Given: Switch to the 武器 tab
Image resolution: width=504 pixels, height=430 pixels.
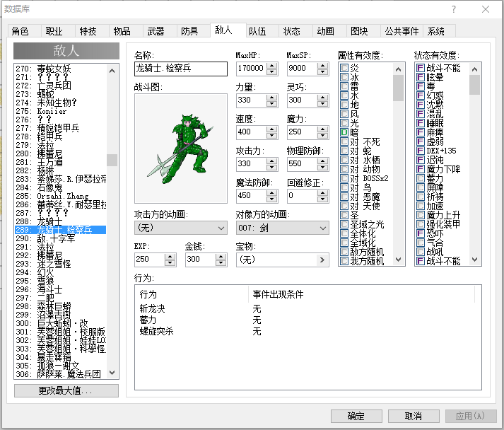Looking at the screenshot, I should point(160,31).
